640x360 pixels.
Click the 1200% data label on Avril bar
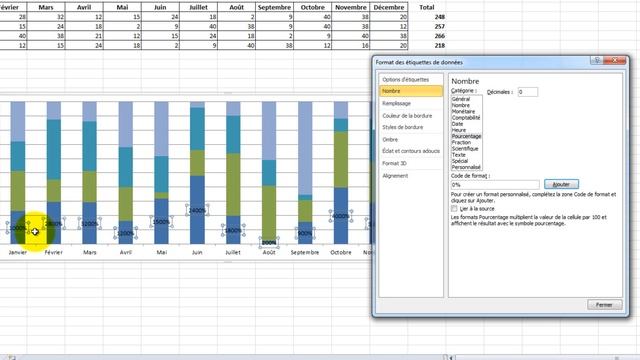click(125, 233)
